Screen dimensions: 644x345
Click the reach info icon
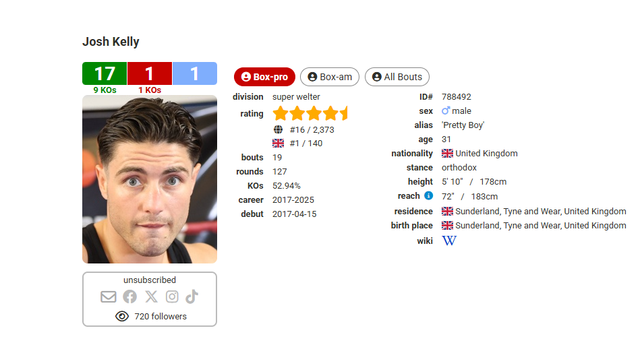pos(428,196)
